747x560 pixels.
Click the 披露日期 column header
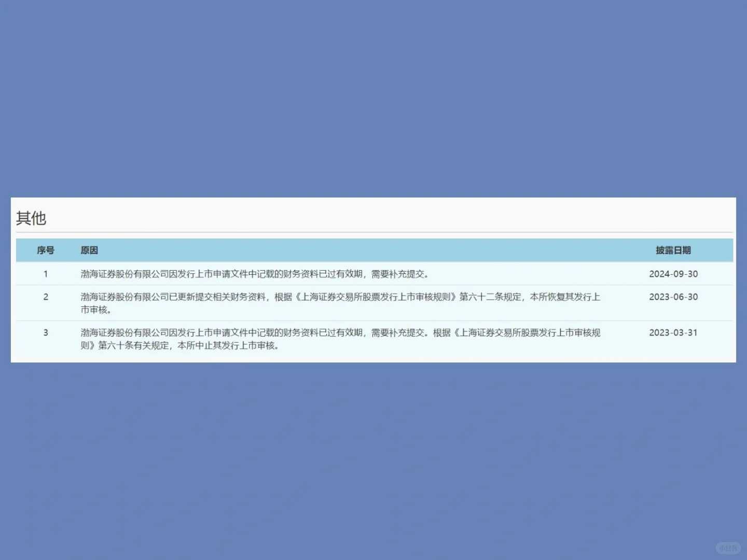coord(673,250)
